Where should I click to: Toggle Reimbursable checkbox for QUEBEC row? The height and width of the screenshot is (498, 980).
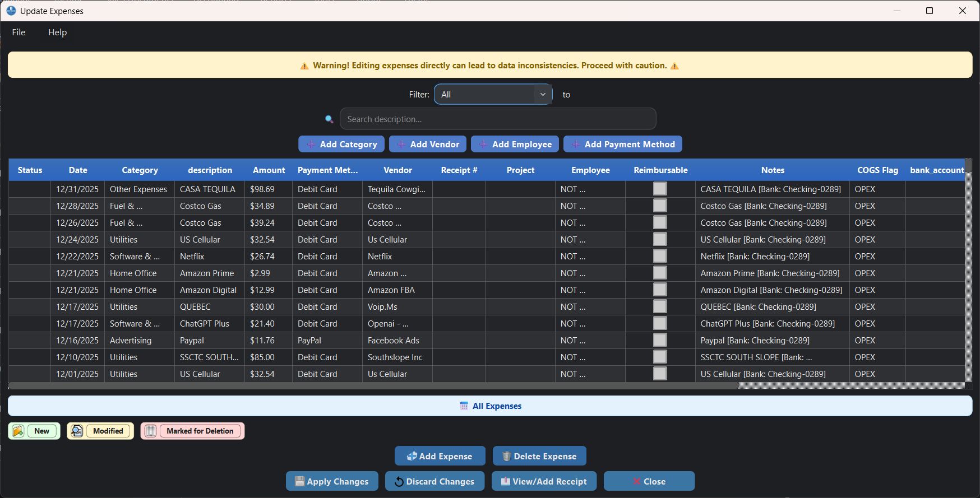click(x=660, y=306)
